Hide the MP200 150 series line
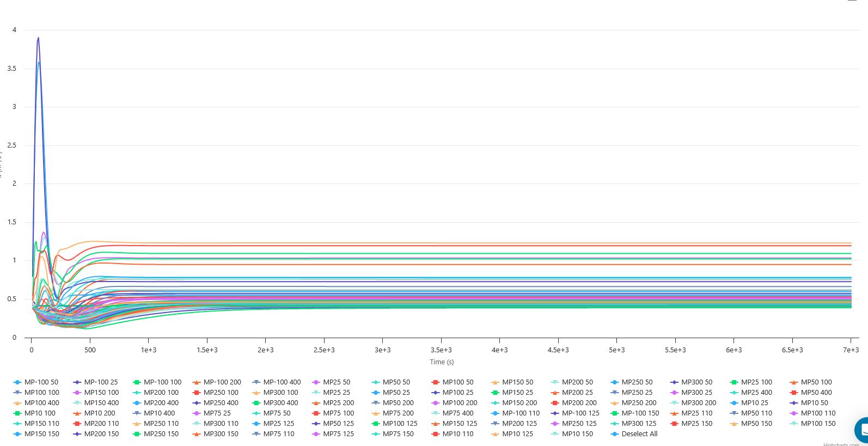The height and width of the screenshot is (446, 868). click(x=101, y=434)
